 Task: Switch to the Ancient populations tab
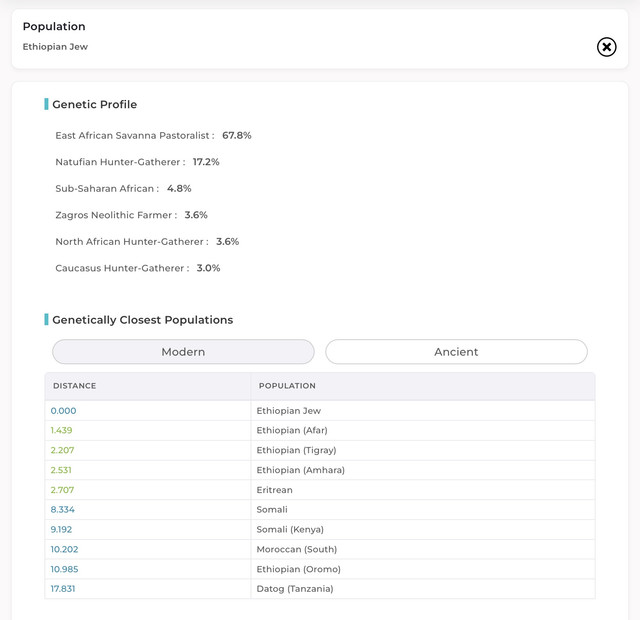point(456,351)
